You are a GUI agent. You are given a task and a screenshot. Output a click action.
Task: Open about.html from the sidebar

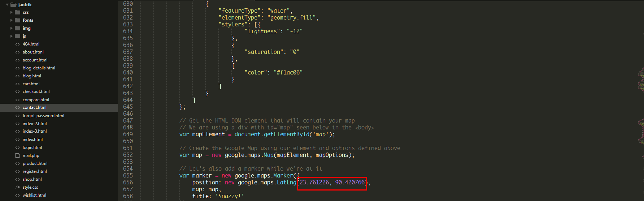(x=33, y=52)
